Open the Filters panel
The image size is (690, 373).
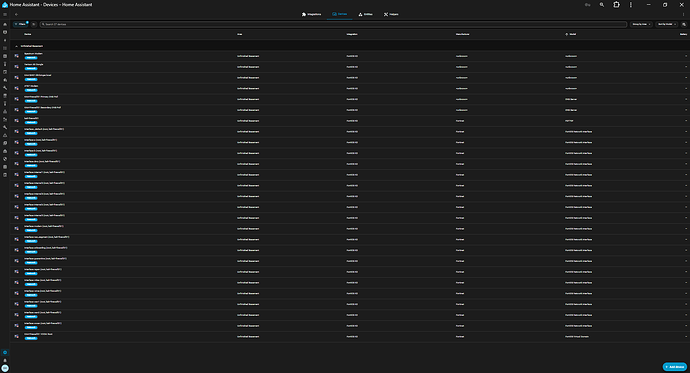(x=20, y=24)
